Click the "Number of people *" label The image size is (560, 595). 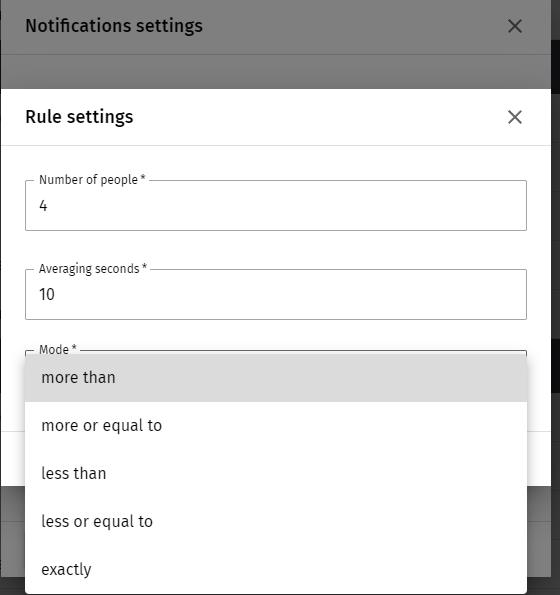pos(92,179)
